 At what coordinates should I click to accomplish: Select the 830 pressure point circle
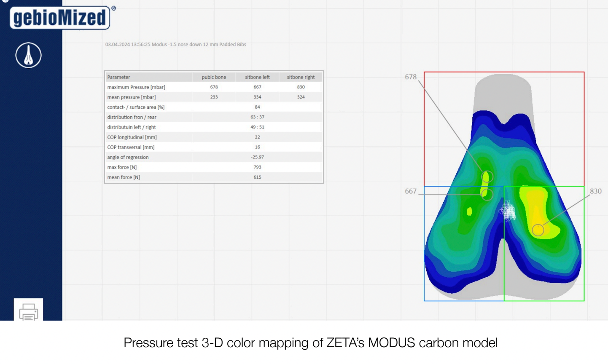[x=538, y=230]
